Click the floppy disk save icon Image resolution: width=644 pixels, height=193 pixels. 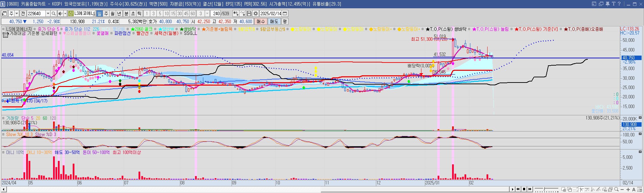coord(249,13)
